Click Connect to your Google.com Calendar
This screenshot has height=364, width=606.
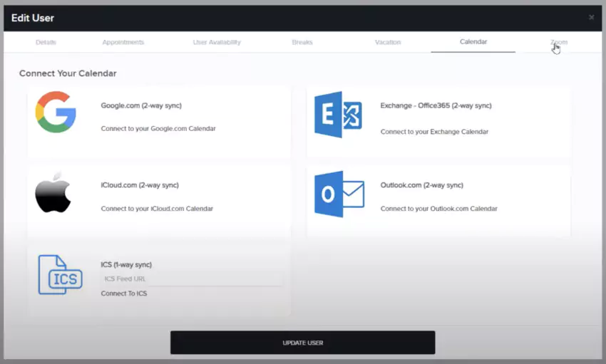coord(158,128)
